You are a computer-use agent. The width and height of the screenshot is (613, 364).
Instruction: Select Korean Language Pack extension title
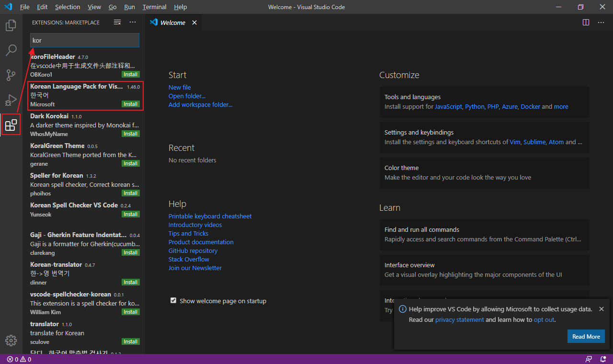click(x=77, y=87)
